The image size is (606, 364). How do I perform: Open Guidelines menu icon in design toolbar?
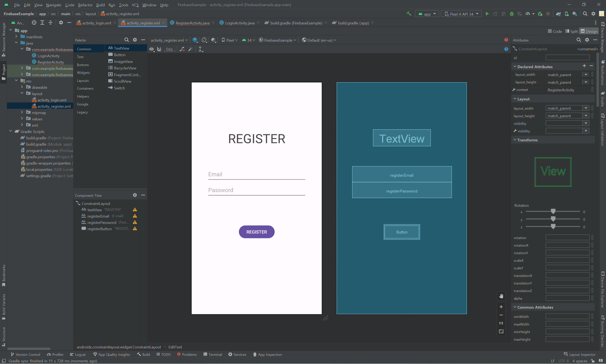click(x=201, y=49)
